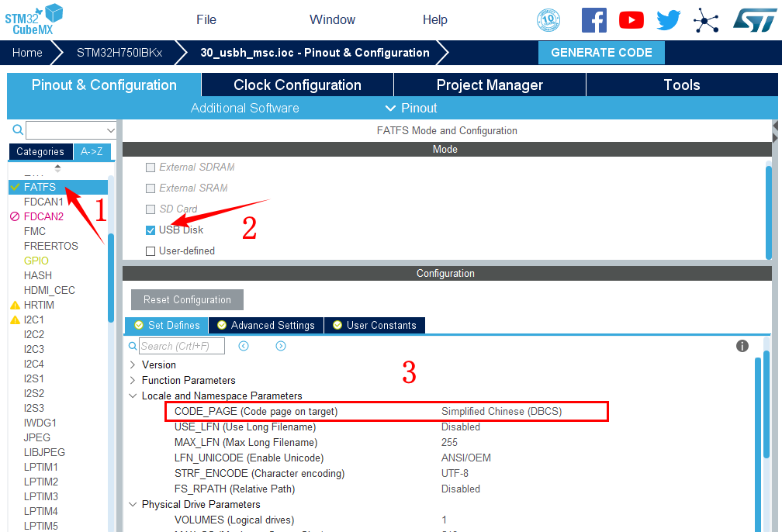Open the YouTube icon link
This screenshot has width=782, height=532.
pyautogui.click(x=631, y=20)
